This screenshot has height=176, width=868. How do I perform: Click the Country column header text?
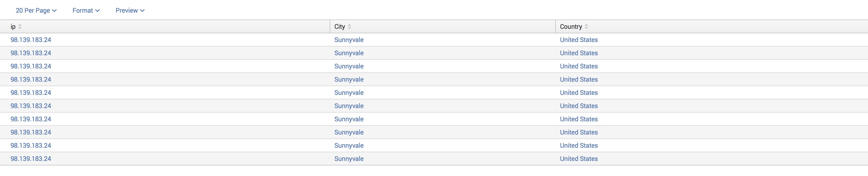571,27
